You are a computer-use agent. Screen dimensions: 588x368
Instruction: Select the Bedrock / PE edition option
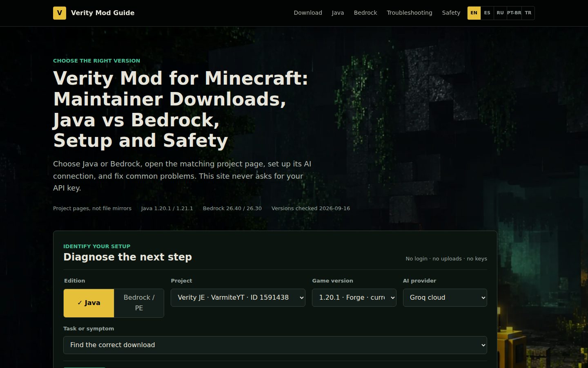click(139, 303)
